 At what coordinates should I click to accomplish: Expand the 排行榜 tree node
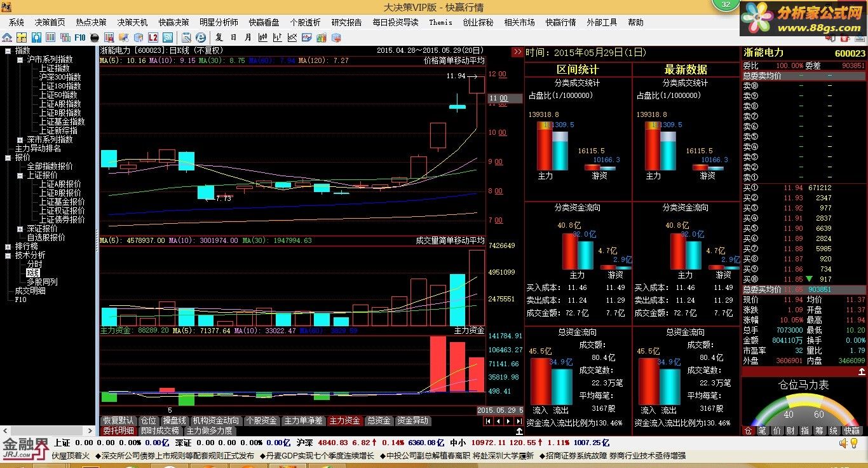8,247
